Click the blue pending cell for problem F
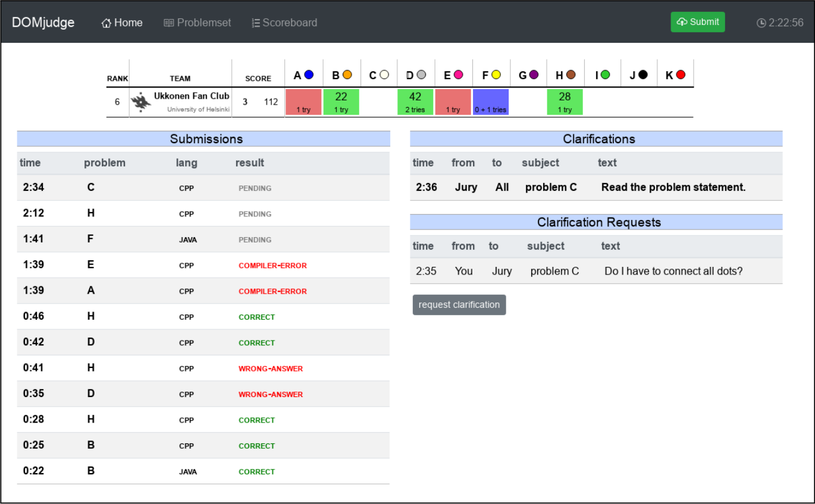The width and height of the screenshot is (815, 504). pos(491,102)
